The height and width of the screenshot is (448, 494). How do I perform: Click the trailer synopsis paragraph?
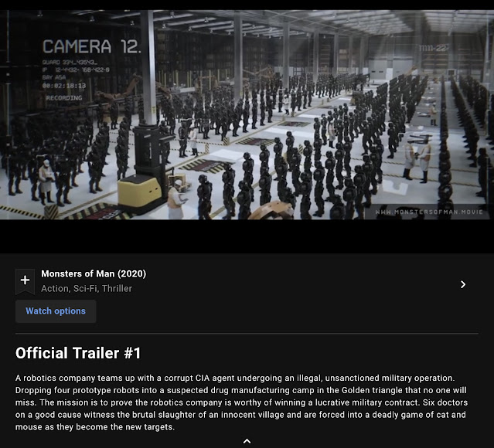point(241,402)
